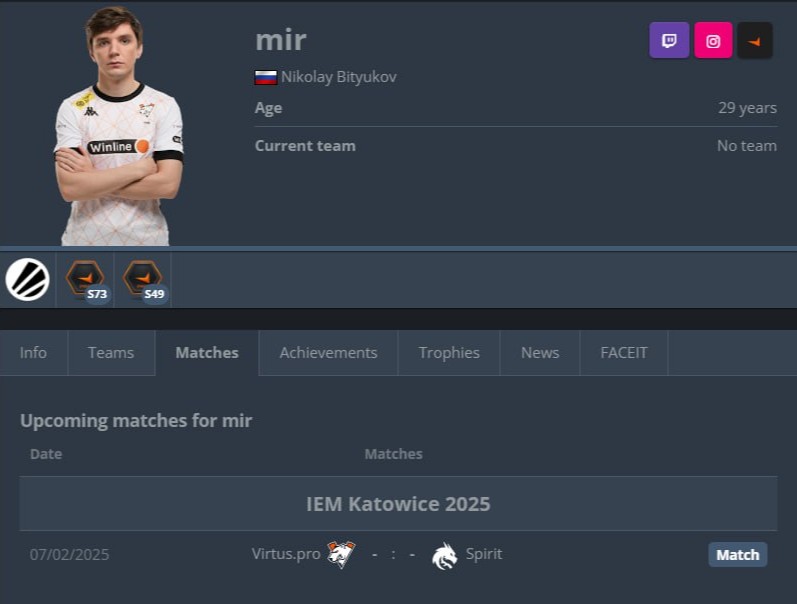Viewport: 797px width, 604px height.
Task: Click the Match button for 07/02/2025
Action: pos(738,555)
